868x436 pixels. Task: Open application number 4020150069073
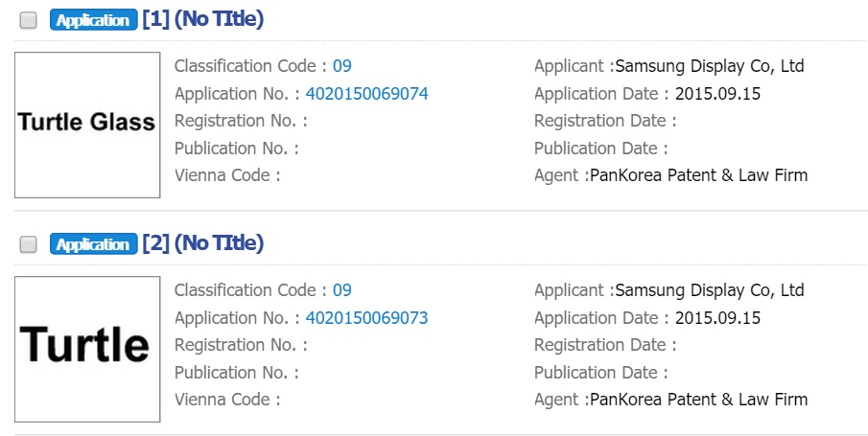click(366, 318)
